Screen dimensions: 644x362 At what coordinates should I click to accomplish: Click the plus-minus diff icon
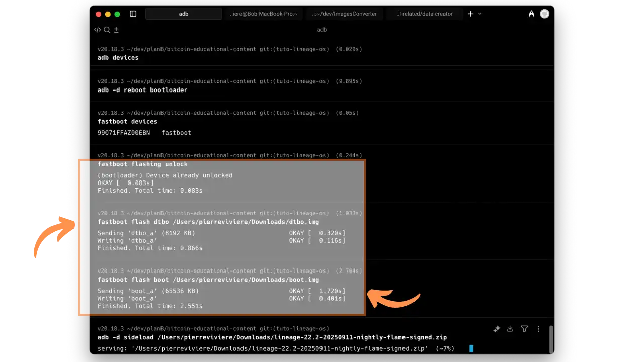click(x=116, y=30)
